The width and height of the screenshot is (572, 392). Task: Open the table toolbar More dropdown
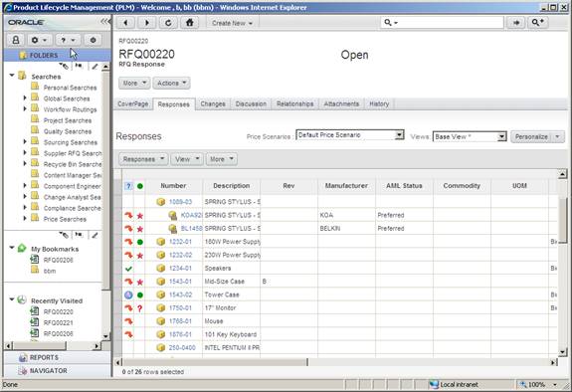[222, 159]
